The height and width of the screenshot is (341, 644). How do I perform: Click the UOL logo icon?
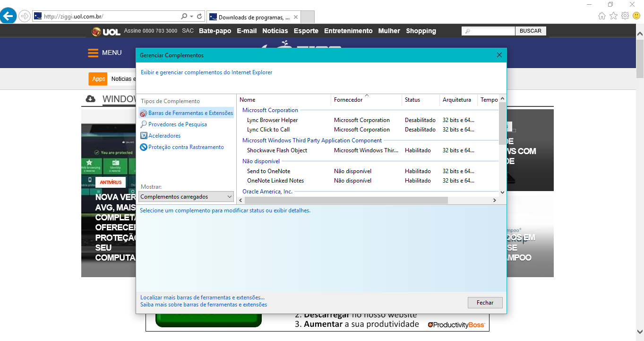105,31
